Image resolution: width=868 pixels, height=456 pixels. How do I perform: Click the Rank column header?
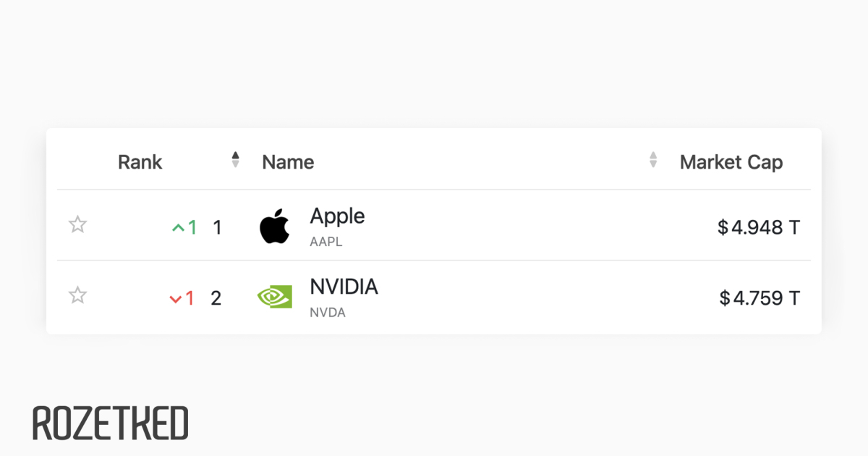point(140,162)
